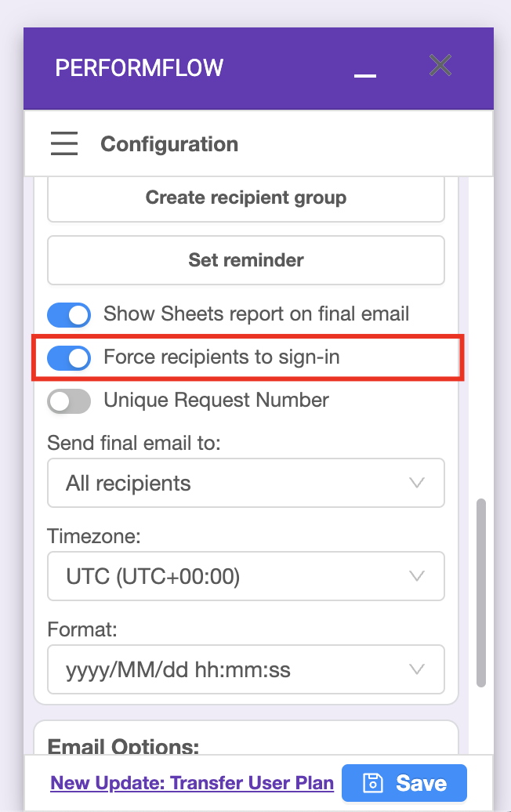This screenshot has width=511, height=812.
Task: Click the chevron on the Timezone dropdown
Action: (417, 576)
